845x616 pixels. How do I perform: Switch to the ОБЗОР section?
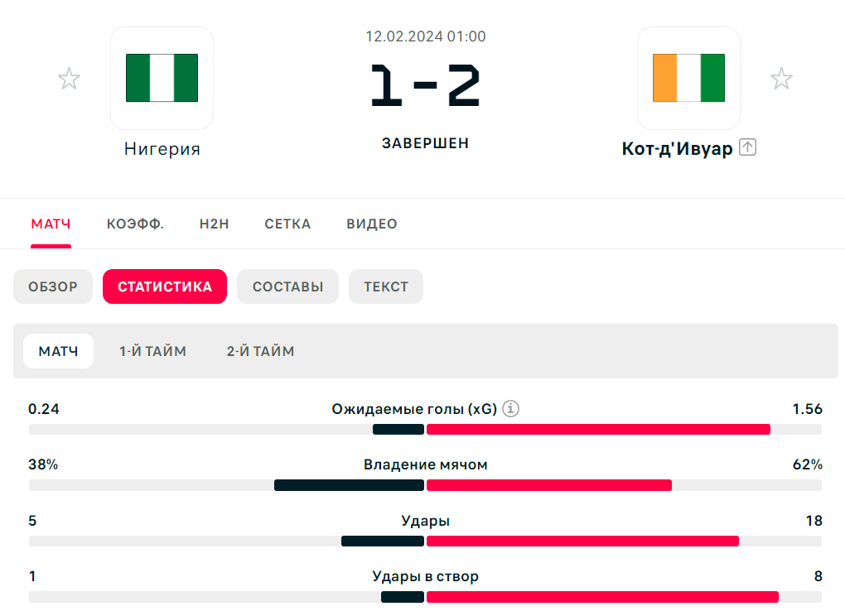pos(53,286)
